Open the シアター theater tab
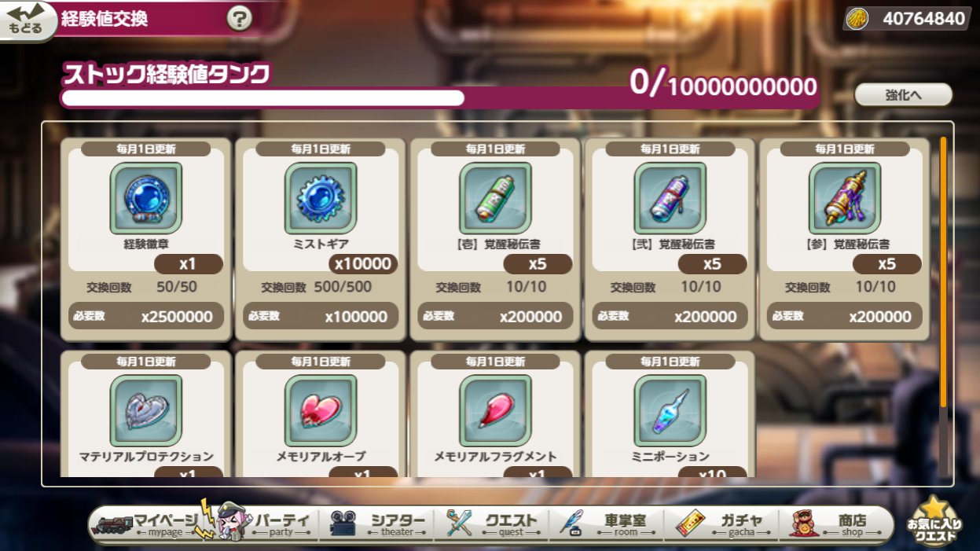This screenshot has height=551, width=980. point(380,524)
